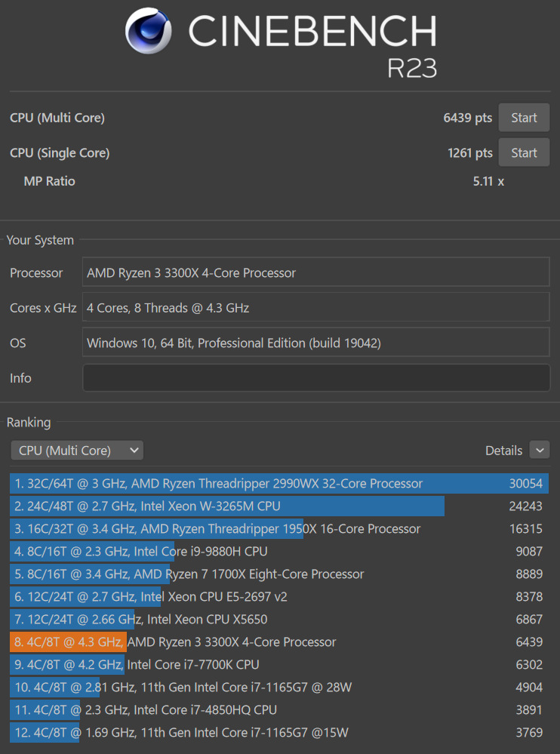Select the Xeon W-3265M ranking row
The width and height of the screenshot is (560, 754).
point(278,506)
